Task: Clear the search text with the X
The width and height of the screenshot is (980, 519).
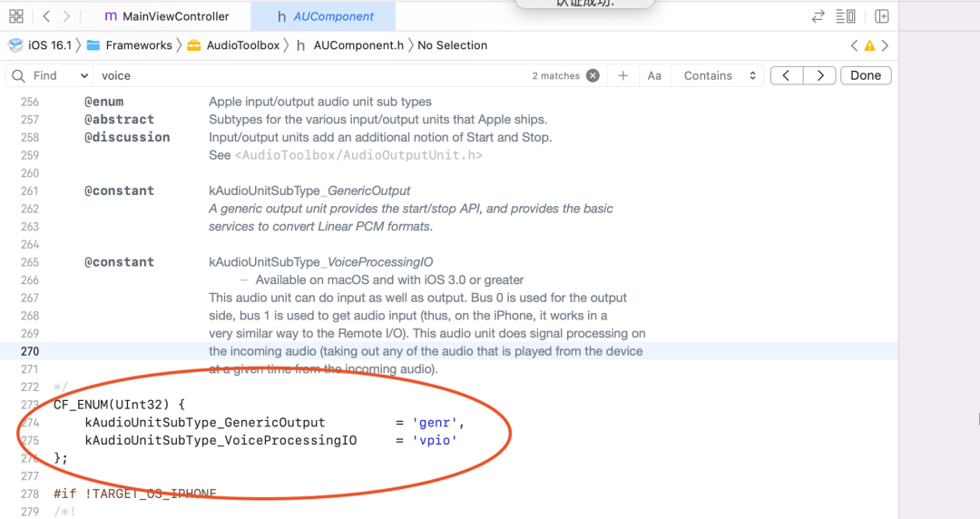Action: point(593,76)
